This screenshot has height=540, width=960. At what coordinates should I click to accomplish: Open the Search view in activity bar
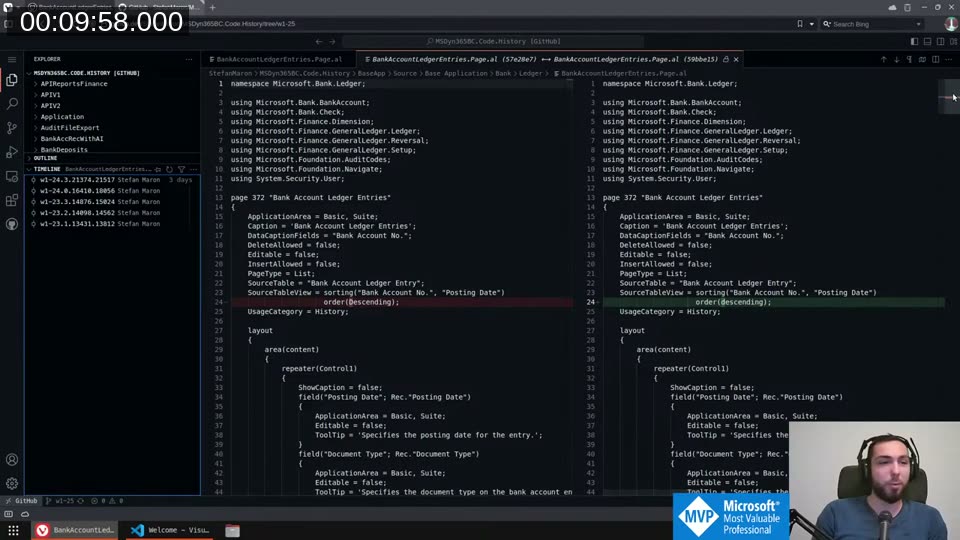click(x=12, y=103)
